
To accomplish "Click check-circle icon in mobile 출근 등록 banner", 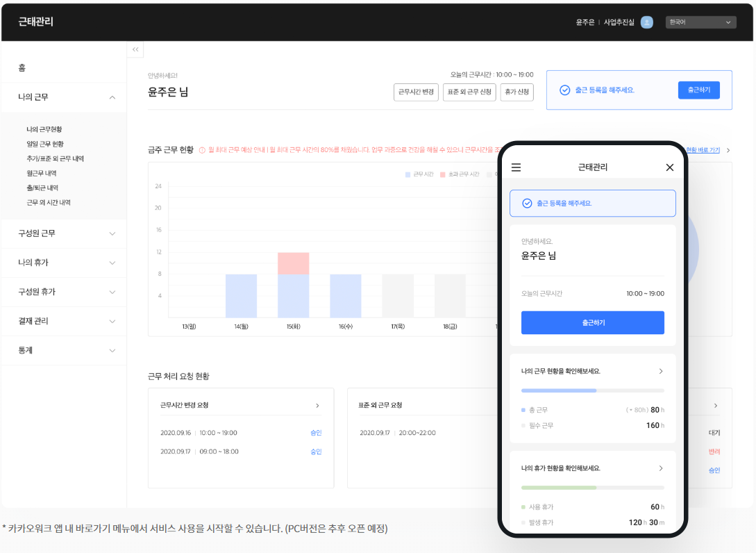I will [x=527, y=203].
